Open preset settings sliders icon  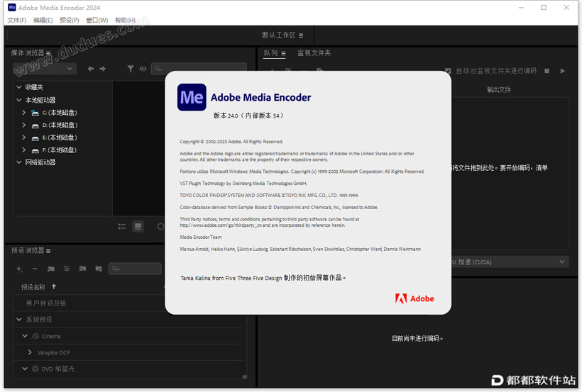tap(67, 269)
